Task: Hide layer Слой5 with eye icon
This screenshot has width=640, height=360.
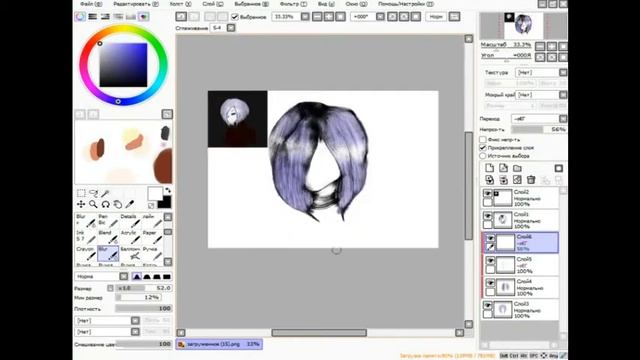Action: tap(490, 261)
